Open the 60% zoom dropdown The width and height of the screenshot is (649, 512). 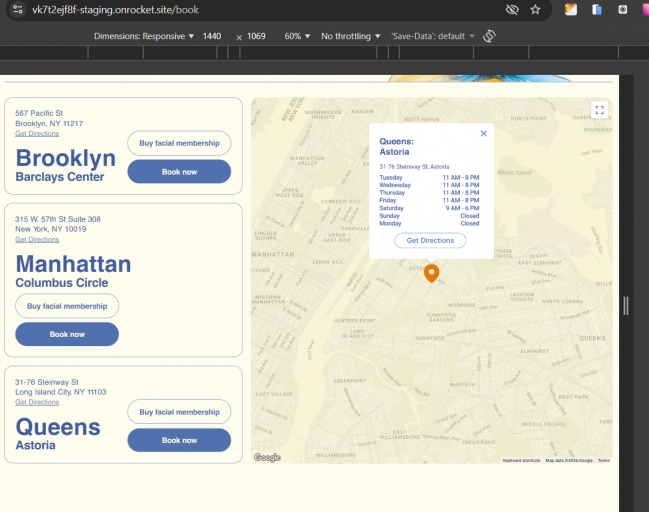(x=297, y=36)
